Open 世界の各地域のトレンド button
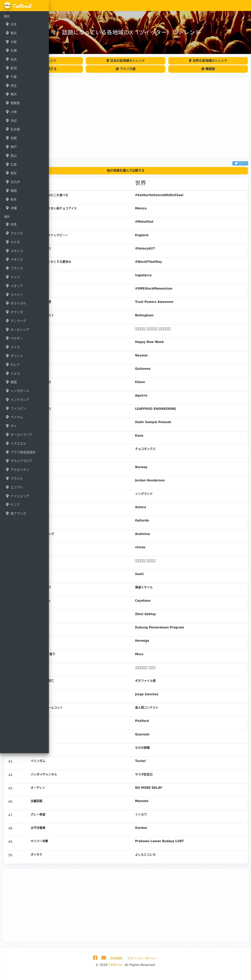Image resolution: width=251 pixels, height=980 pixels. click(x=208, y=60)
